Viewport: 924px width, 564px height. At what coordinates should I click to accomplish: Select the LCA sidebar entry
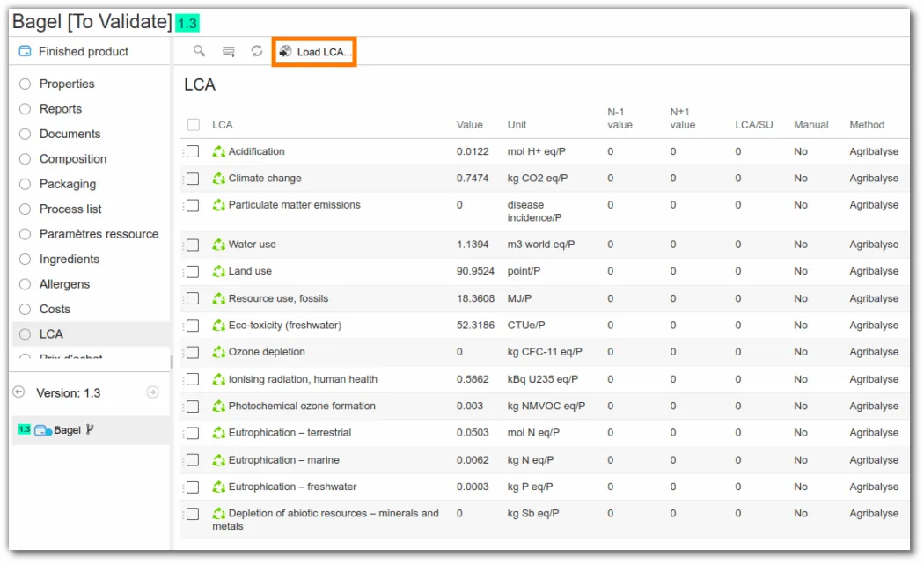tap(90, 334)
